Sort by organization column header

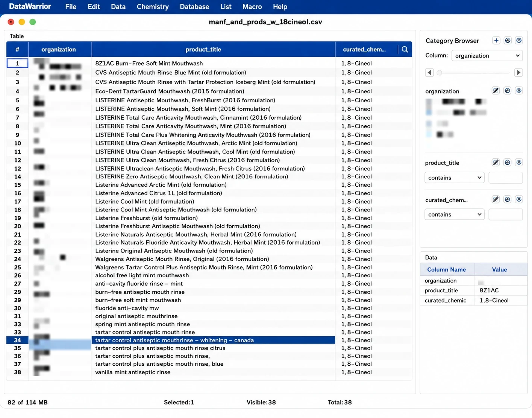(60, 49)
